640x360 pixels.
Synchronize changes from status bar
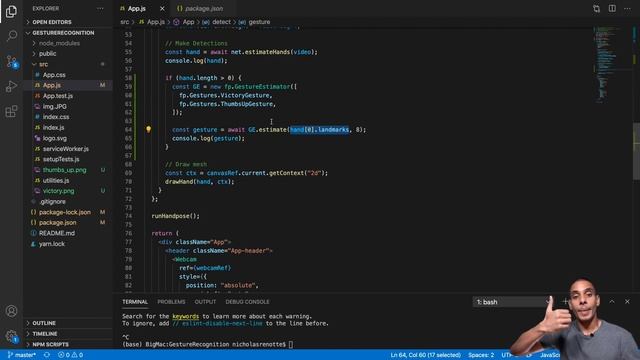tap(47, 355)
